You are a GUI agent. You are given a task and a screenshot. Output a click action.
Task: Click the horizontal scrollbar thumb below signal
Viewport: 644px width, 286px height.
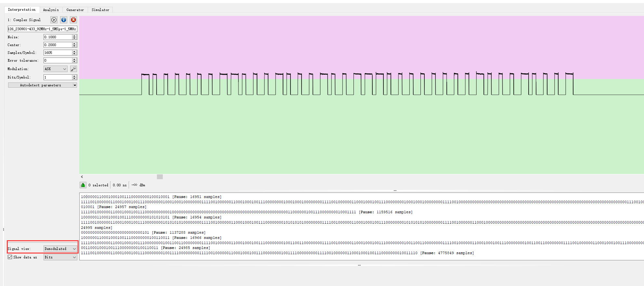[x=160, y=177]
